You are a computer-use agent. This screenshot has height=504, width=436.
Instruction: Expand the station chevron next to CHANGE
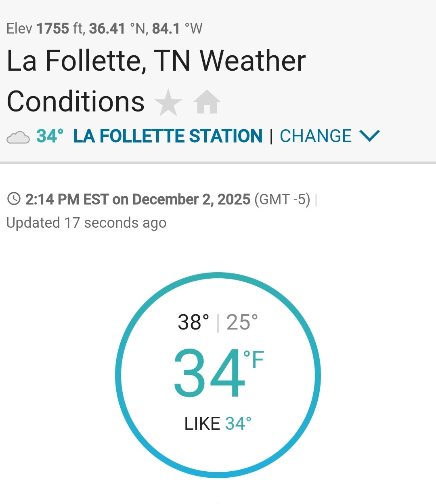pyautogui.click(x=369, y=136)
